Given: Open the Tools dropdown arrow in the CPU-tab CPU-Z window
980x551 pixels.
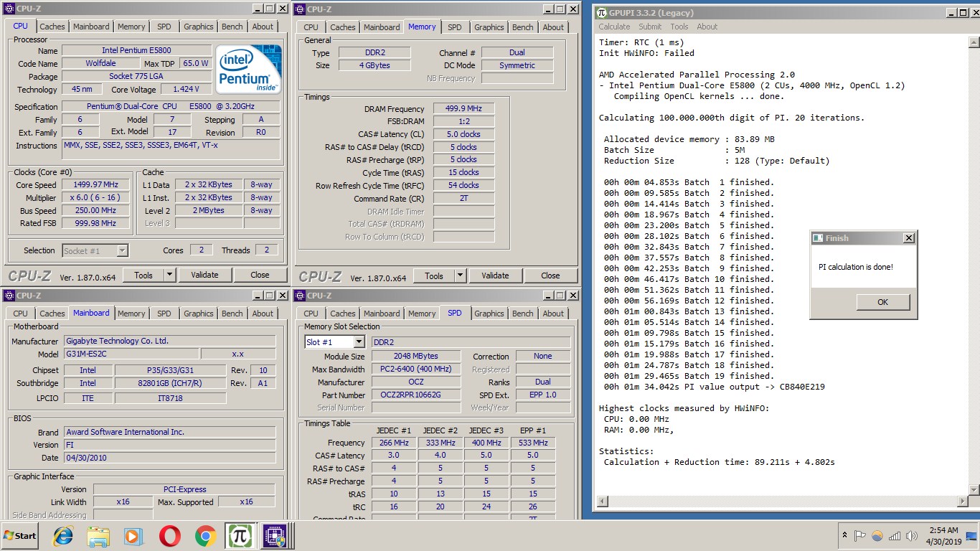Looking at the screenshot, I should point(170,275).
